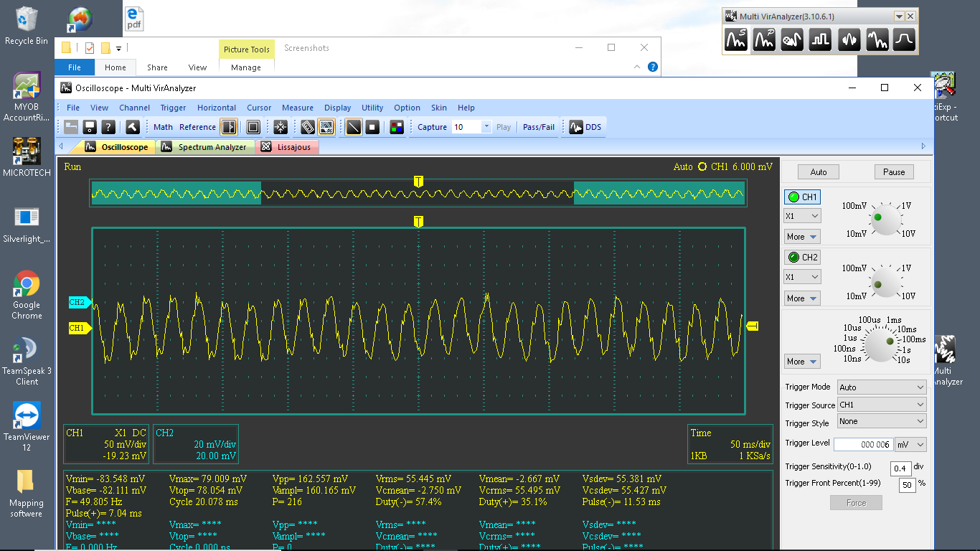Click the RGB color squares toolbar icon
980x551 pixels.
coord(396,127)
